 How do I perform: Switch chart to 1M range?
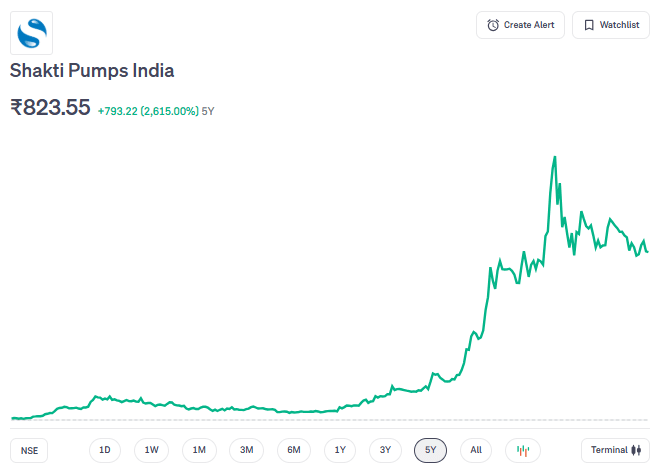(x=199, y=450)
